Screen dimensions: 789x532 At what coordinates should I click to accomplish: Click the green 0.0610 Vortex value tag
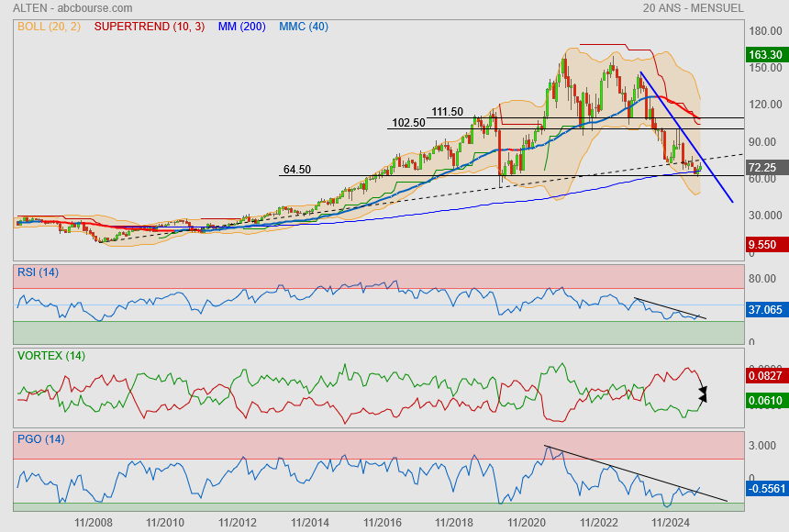[x=765, y=402]
